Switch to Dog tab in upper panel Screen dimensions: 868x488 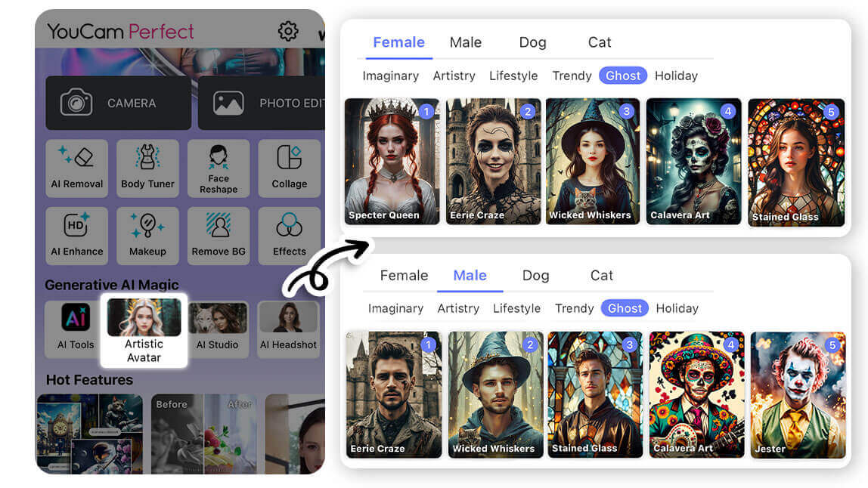click(x=532, y=42)
